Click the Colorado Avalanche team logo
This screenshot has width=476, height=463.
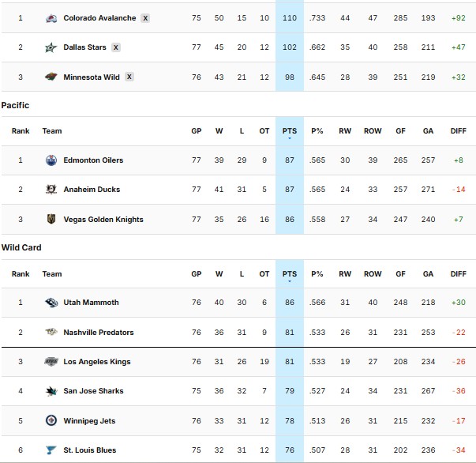pos(51,18)
